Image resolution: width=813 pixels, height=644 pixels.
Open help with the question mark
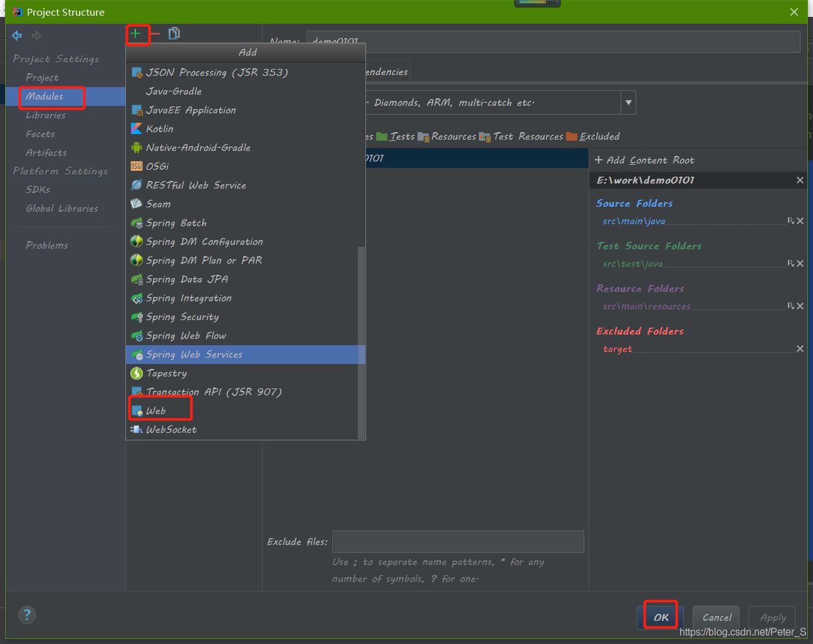[27, 615]
